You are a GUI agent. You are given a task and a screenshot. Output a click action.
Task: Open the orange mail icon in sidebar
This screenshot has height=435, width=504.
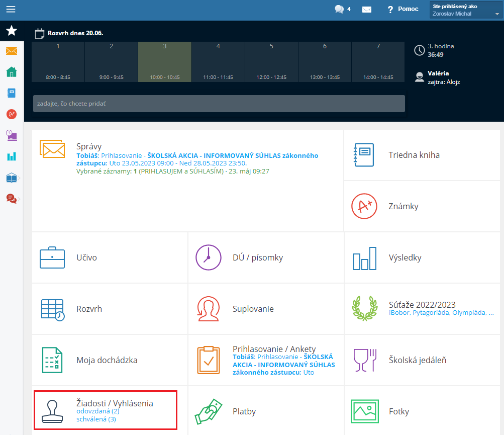point(12,51)
